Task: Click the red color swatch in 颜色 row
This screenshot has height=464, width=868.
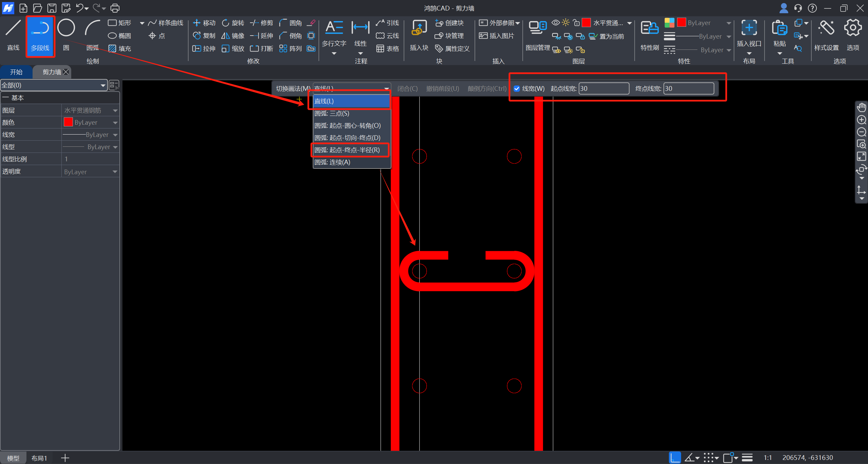Action: (x=68, y=122)
